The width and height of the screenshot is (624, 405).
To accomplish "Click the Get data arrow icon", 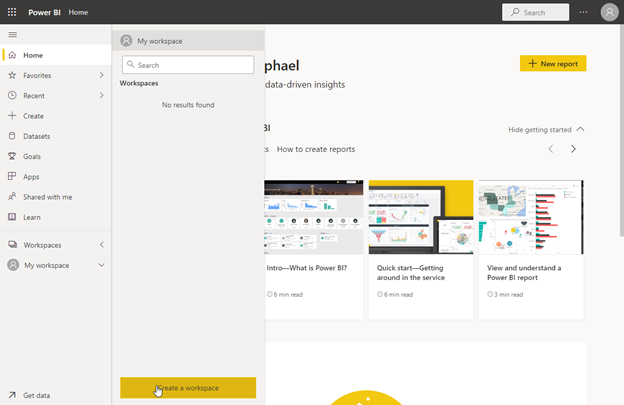I will (x=12, y=395).
